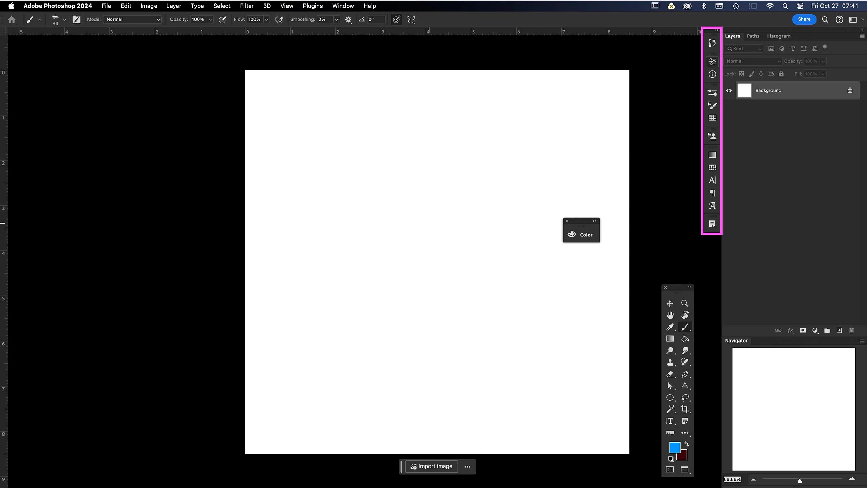868x488 pixels.
Task: Click the Import image button
Action: point(431,466)
